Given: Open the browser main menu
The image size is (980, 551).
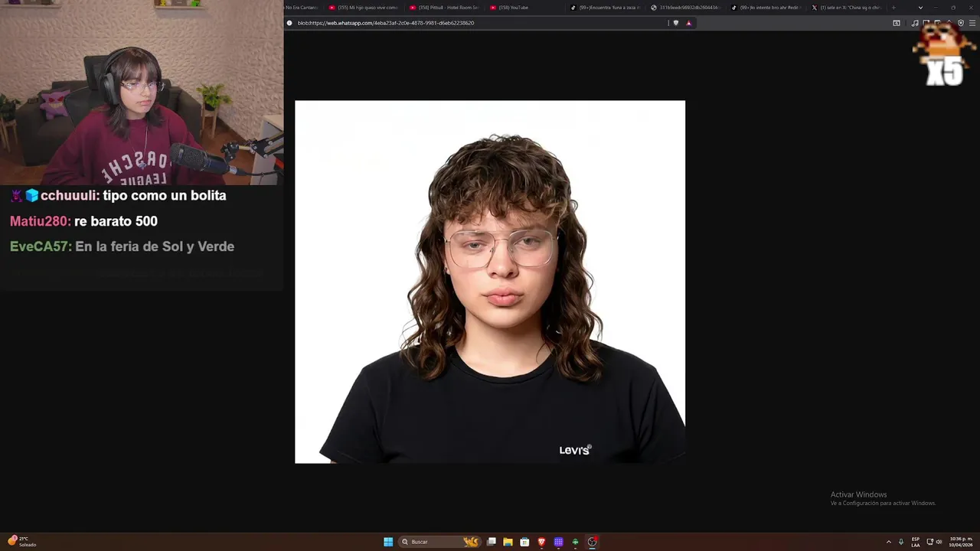Looking at the screenshot, I should [972, 23].
